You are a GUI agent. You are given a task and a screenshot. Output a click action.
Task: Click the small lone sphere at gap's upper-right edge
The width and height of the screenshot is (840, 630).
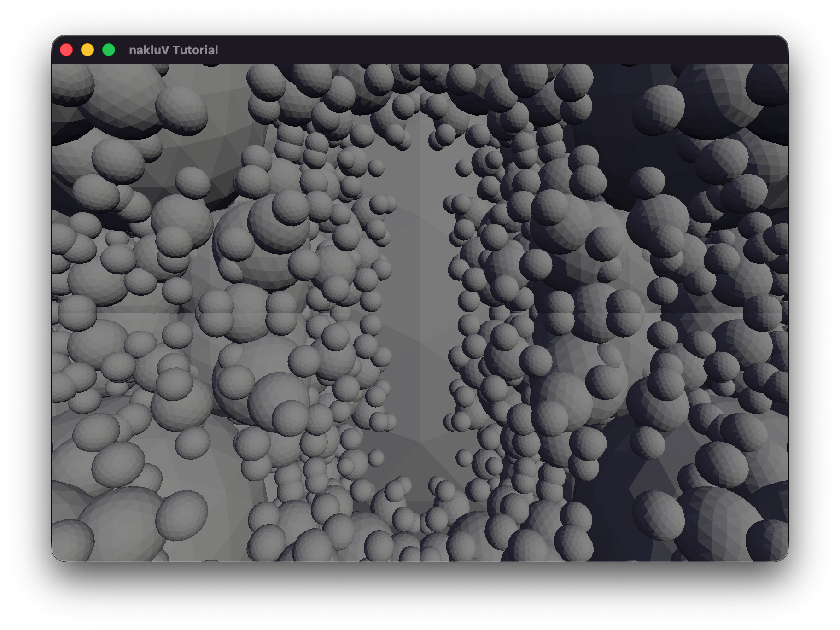coord(463,168)
